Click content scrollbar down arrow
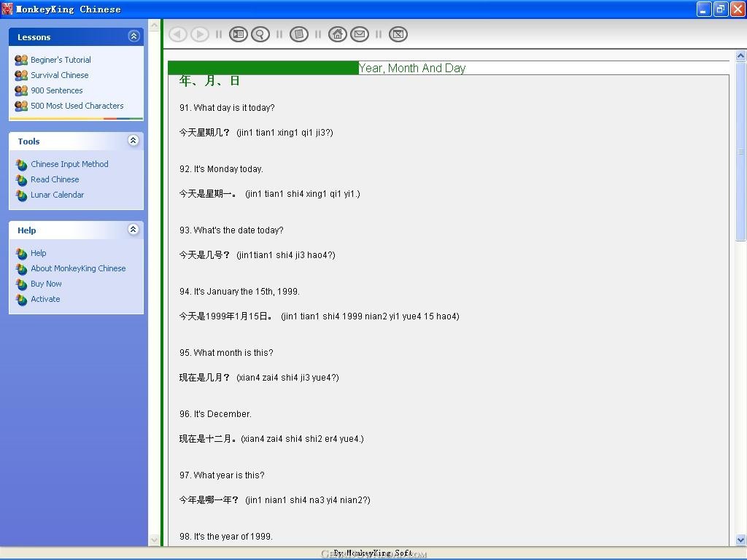The height and width of the screenshot is (560, 747). pos(741,540)
